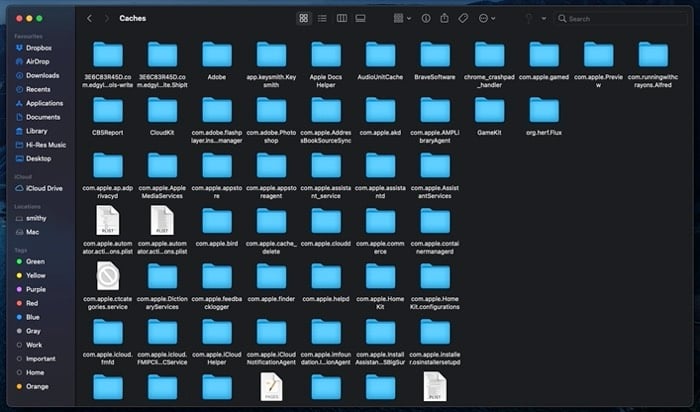
Task: Open Desktop in the sidebar
Action: click(x=33, y=158)
